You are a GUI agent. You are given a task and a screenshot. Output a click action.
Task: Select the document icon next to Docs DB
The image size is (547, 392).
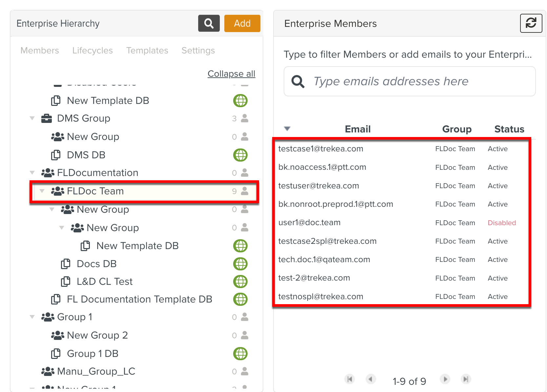click(66, 264)
